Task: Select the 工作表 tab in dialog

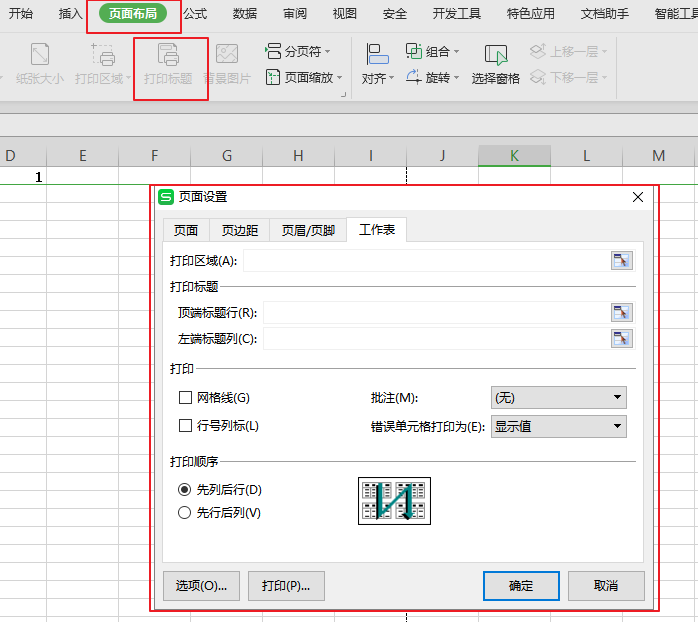Action: click(377, 230)
